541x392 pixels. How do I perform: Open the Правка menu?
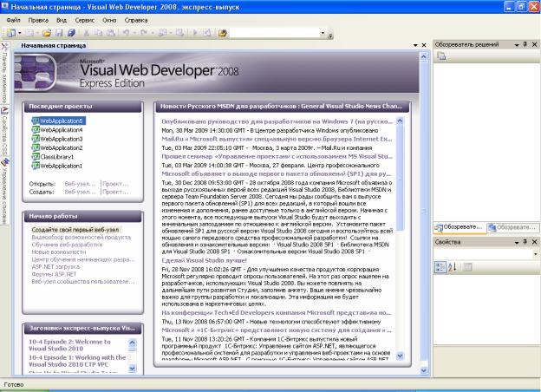pos(38,20)
